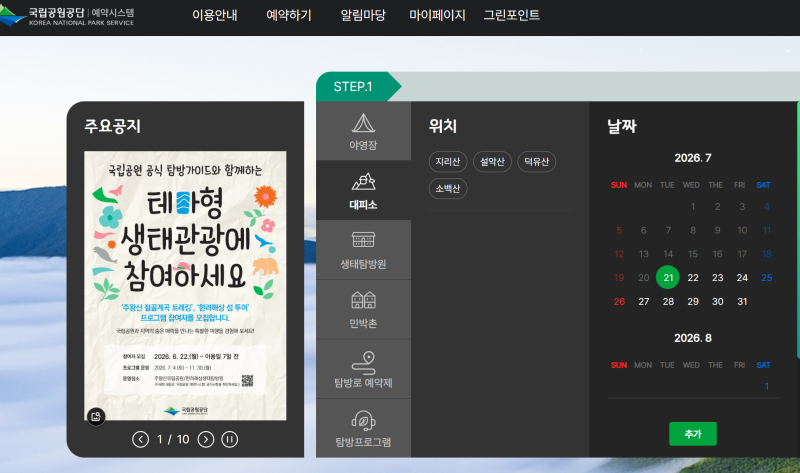Choose 덕유산 location

click(537, 162)
